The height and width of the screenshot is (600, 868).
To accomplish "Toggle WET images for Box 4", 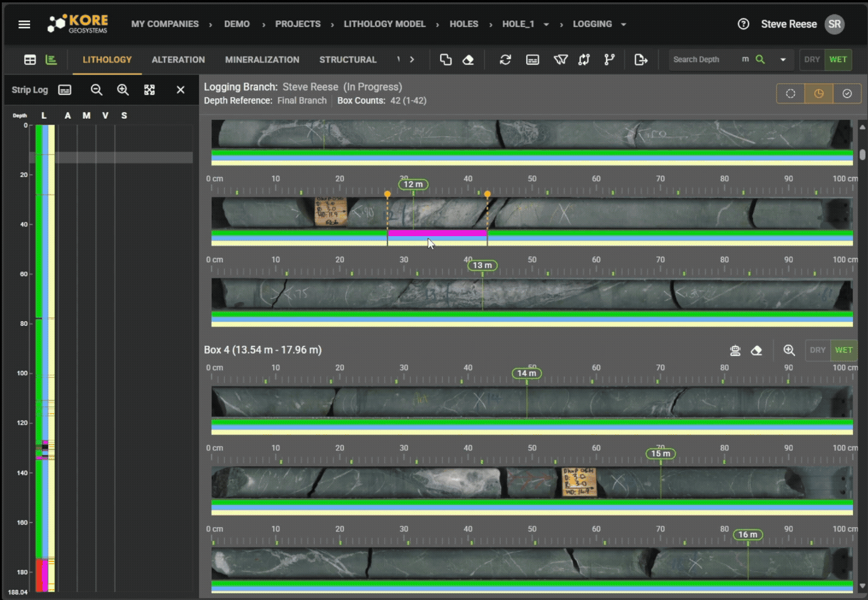I will pyautogui.click(x=843, y=350).
